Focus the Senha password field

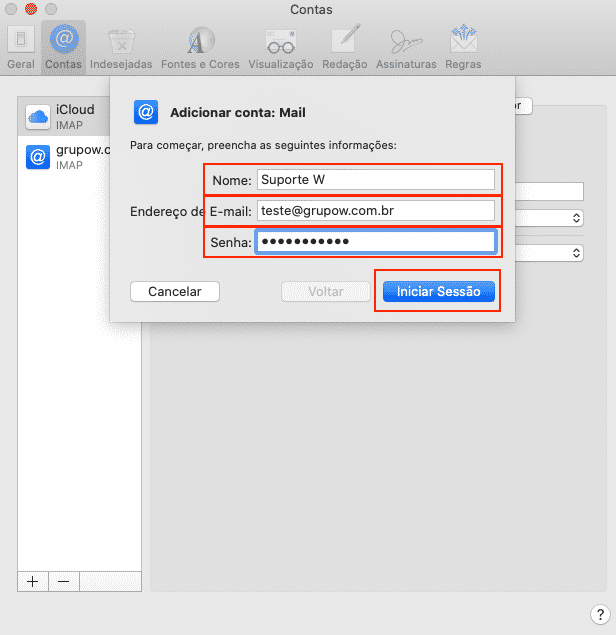[375, 242]
